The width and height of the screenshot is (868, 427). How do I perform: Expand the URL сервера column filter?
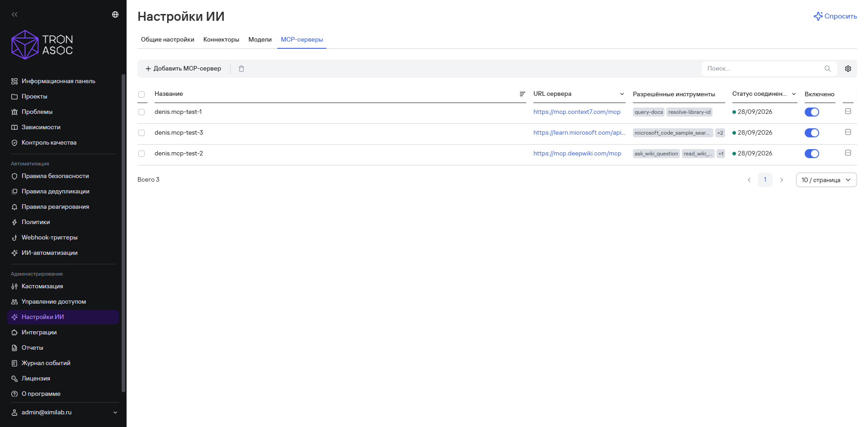622,94
